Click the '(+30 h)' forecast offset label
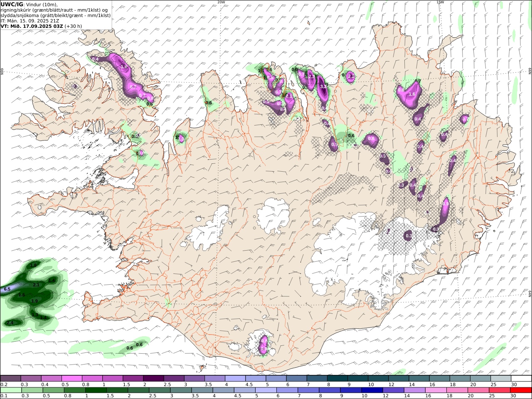The height and width of the screenshot is (399, 532). click(73, 26)
